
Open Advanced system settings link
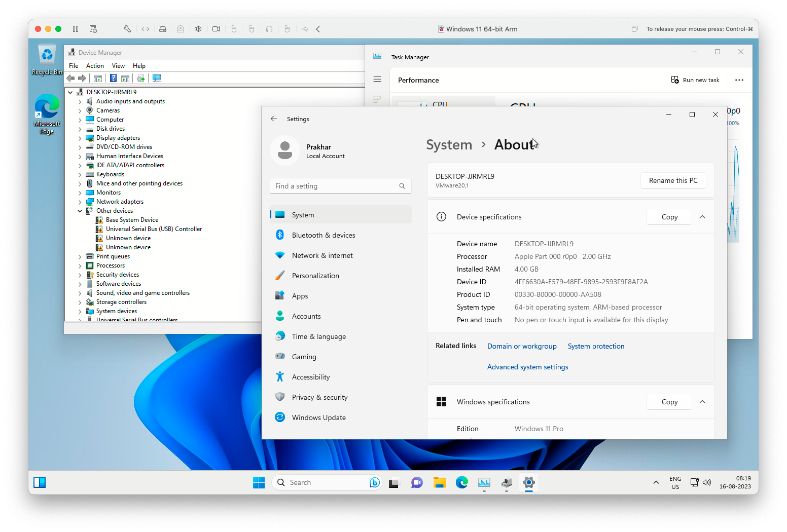pyautogui.click(x=527, y=367)
